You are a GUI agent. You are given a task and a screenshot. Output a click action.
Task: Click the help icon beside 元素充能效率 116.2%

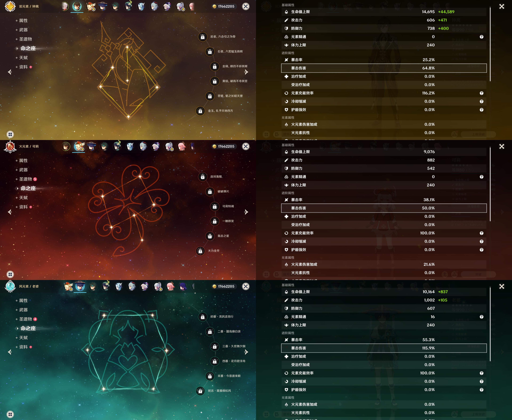tap(481, 93)
